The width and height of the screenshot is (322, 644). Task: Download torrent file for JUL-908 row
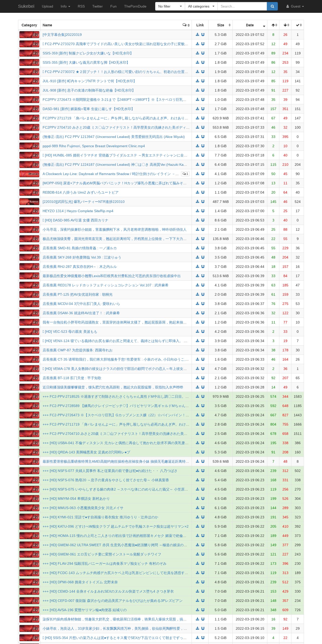(198, 90)
